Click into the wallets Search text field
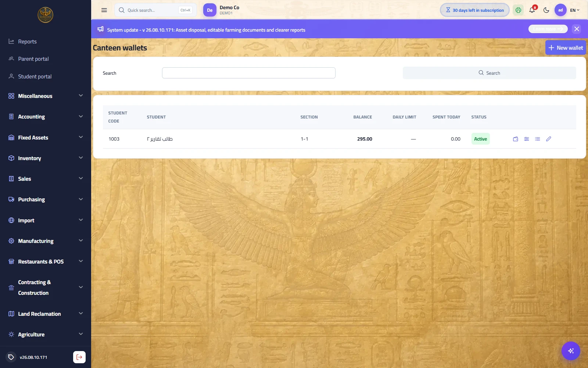This screenshot has height=368, width=588. (x=249, y=73)
